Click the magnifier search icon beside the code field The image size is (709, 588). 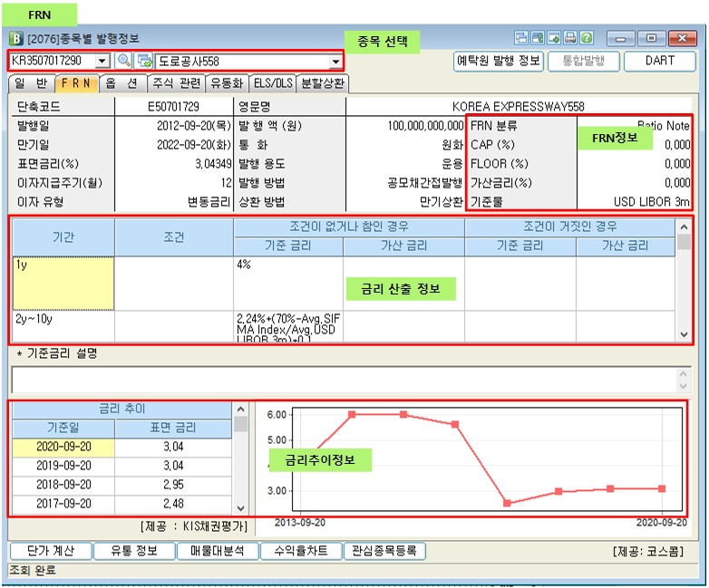click(123, 61)
